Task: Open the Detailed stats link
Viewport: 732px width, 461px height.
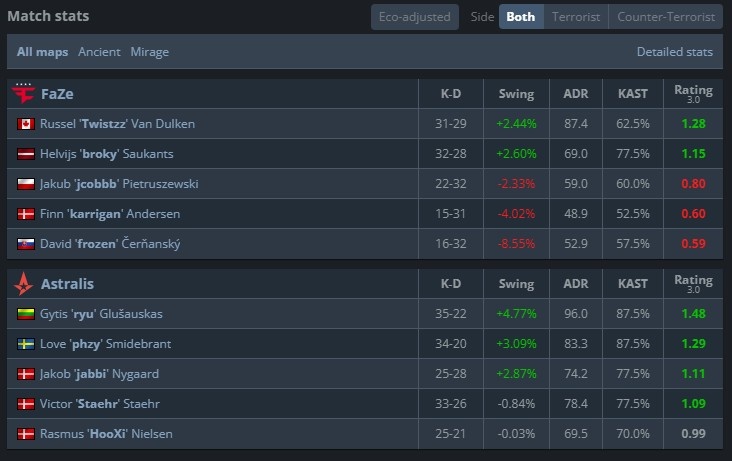Action: 675,52
